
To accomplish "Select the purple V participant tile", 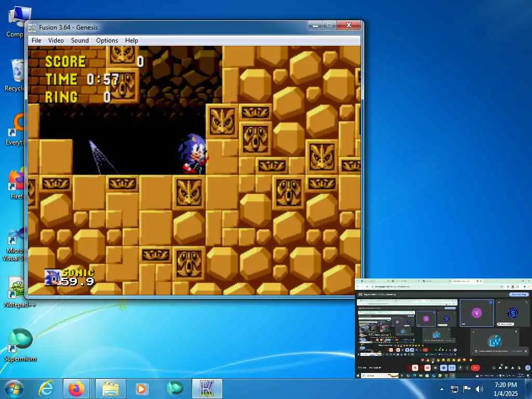I will point(477,313).
